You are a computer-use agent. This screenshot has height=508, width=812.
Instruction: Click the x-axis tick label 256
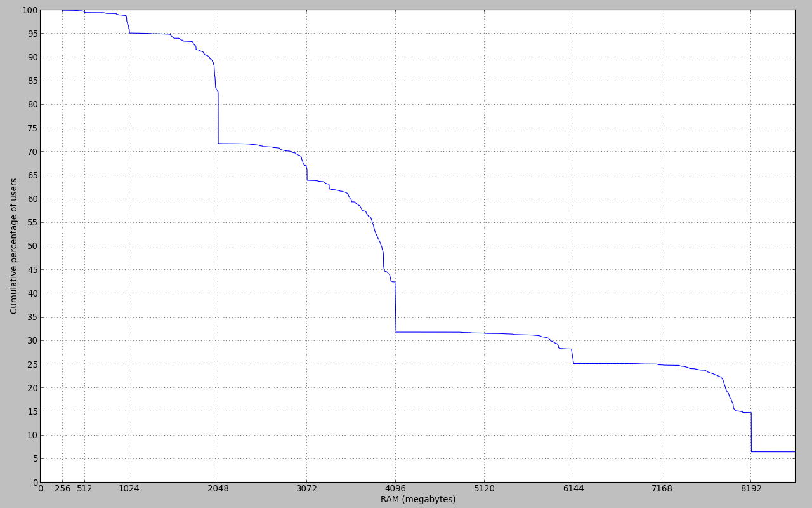[62, 489]
